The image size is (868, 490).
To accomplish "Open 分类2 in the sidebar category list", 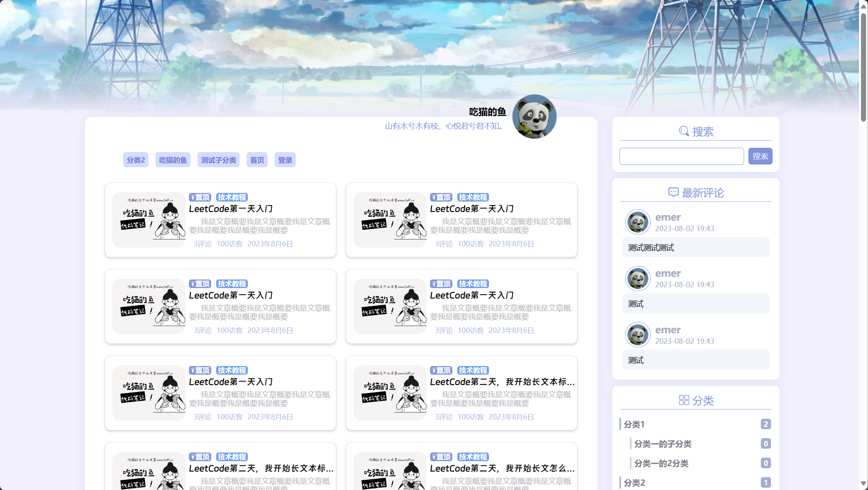I will pos(634,483).
